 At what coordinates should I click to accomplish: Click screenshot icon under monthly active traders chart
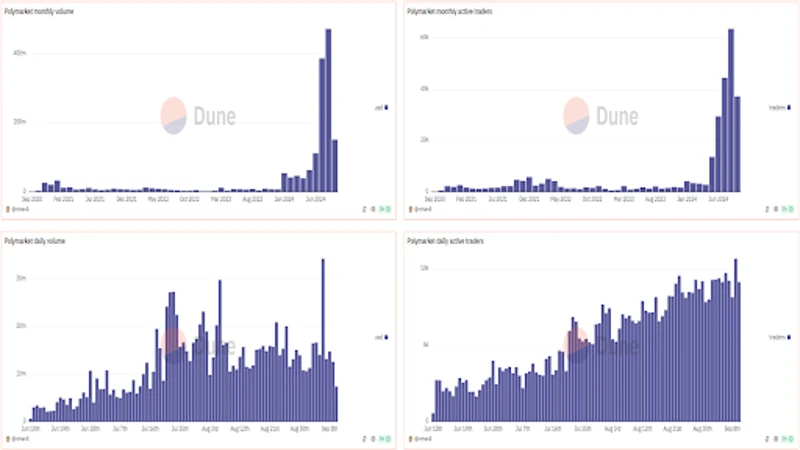(x=776, y=209)
